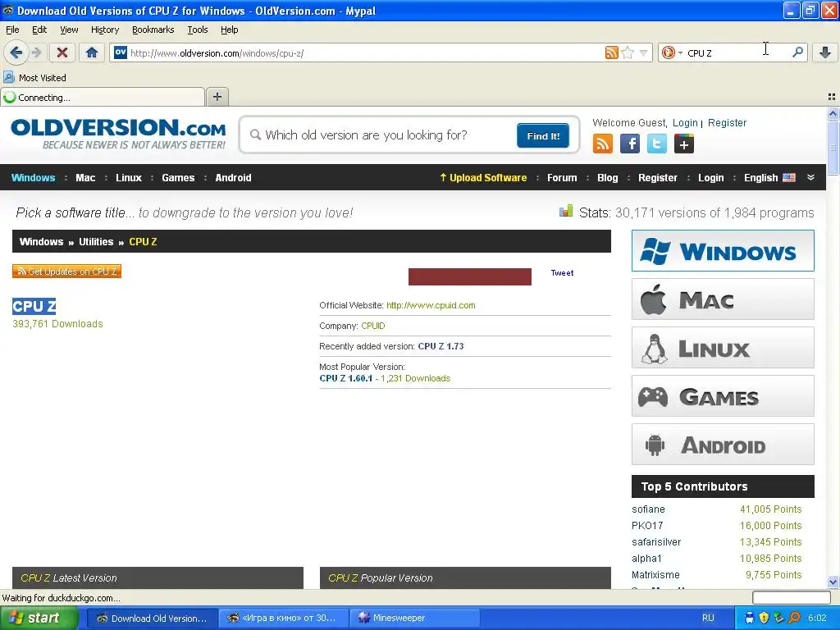
Task: Bookmark this page with the star icon
Action: (x=628, y=52)
